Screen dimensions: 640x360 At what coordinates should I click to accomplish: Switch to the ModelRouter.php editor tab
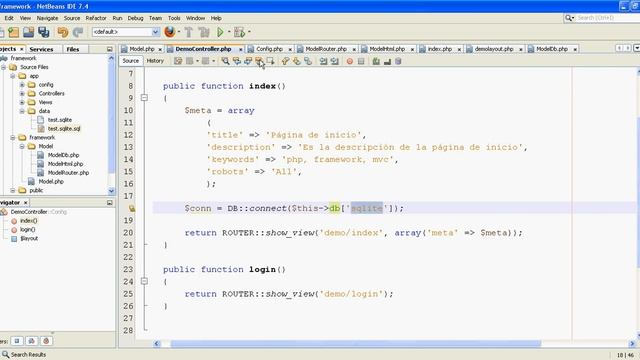326,49
